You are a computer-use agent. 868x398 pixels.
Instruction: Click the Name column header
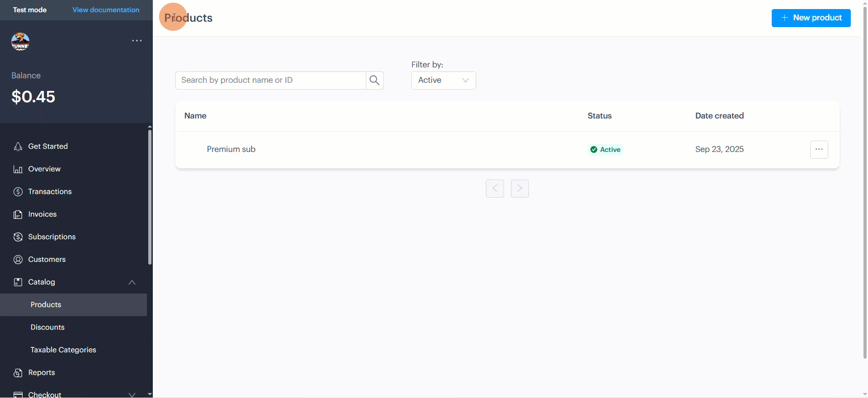coord(195,116)
